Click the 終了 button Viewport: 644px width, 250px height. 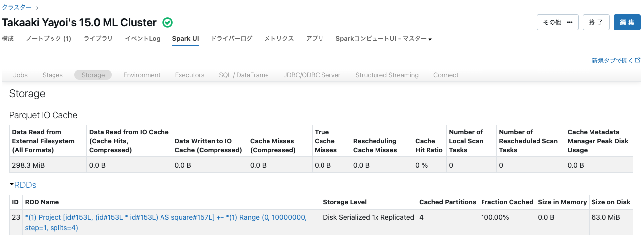[596, 22]
